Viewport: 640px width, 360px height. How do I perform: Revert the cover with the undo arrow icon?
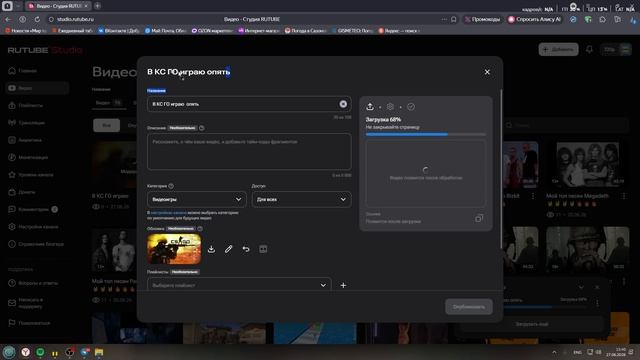point(246,249)
